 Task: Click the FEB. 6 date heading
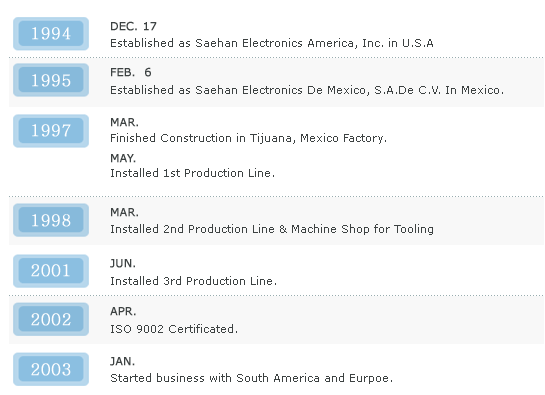[x=131, y=72]
